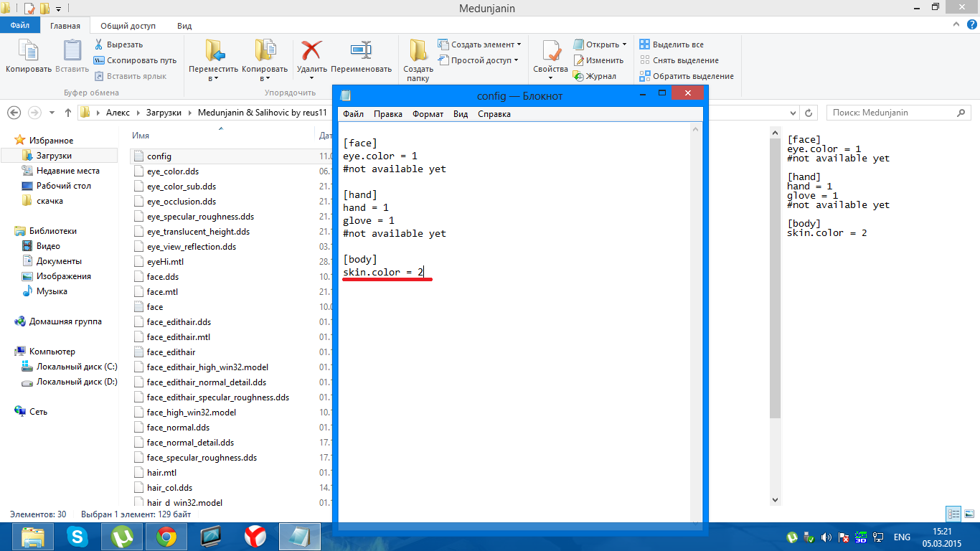Switch to Вид ribbon tab in Explorer
The image size is (980, 551).
click(184, 26)
